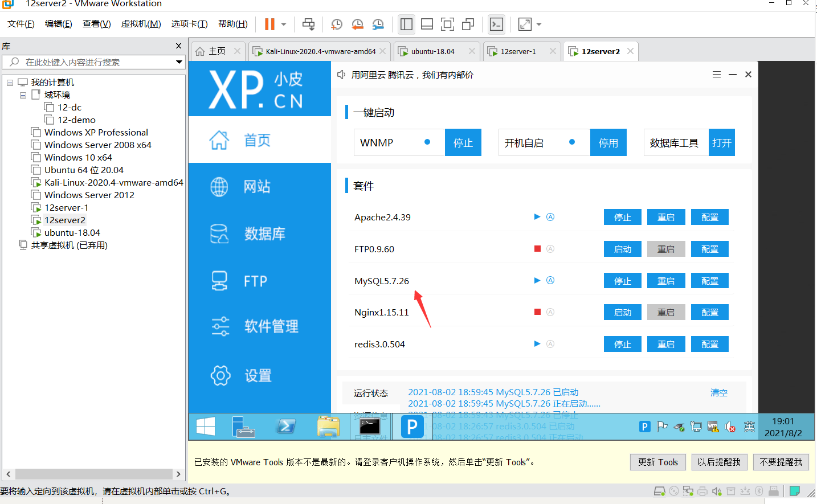
Task: Open the library search dropdown arrow
Action: (x=179, y=62)
